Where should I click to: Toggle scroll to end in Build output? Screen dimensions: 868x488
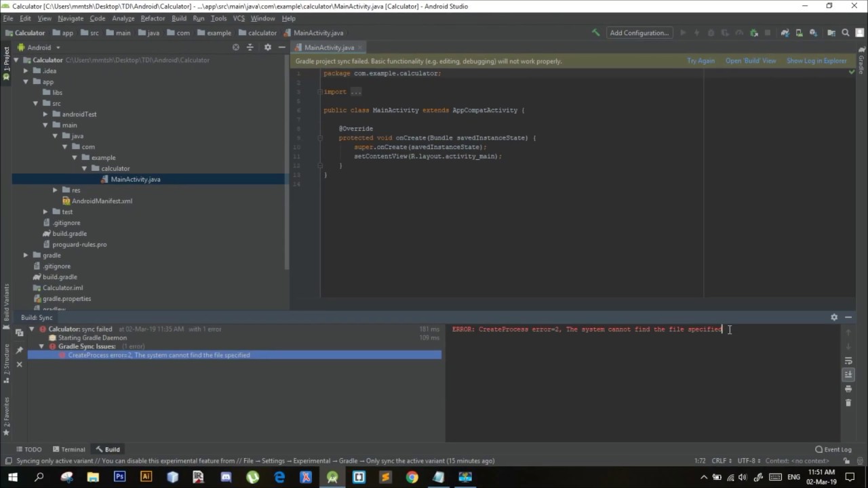pos(848,374)
